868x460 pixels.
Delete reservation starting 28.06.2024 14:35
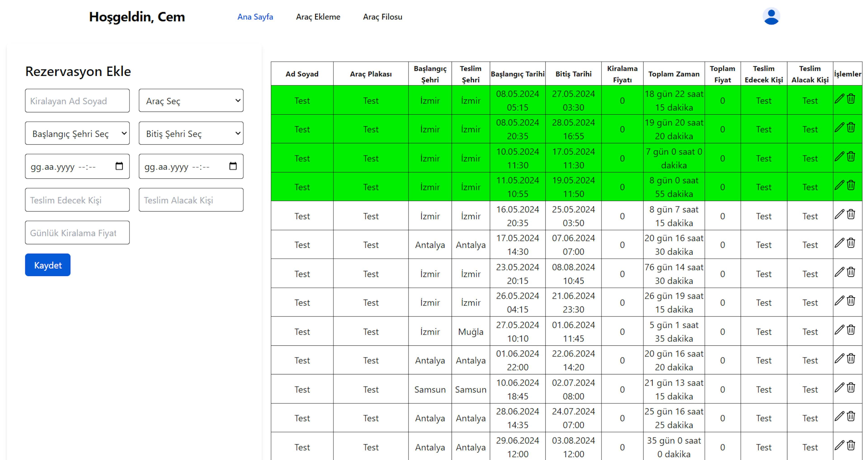[x=851, y=416]
